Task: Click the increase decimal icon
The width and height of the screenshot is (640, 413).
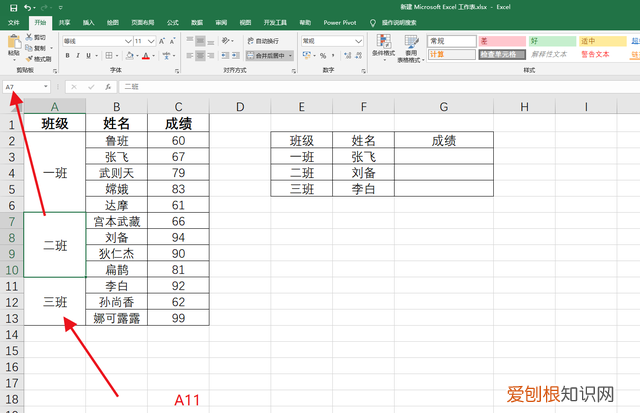Action: tap(347, 56)
